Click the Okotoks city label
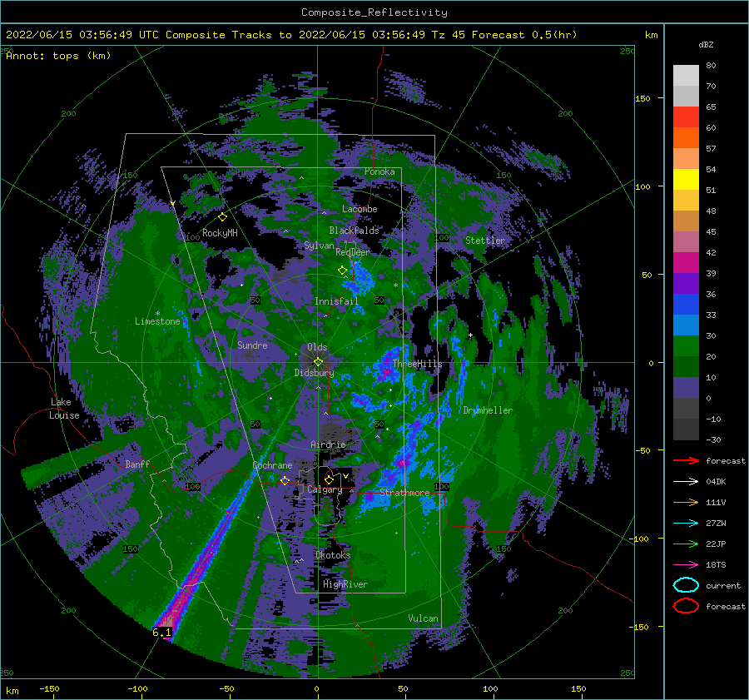The height and width of the screenshot is (700, 749). pyautogui.click(x=333, y=555)
